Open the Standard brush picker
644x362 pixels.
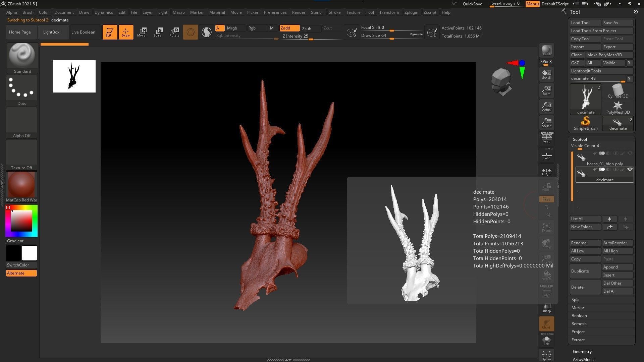click(22, 58)
